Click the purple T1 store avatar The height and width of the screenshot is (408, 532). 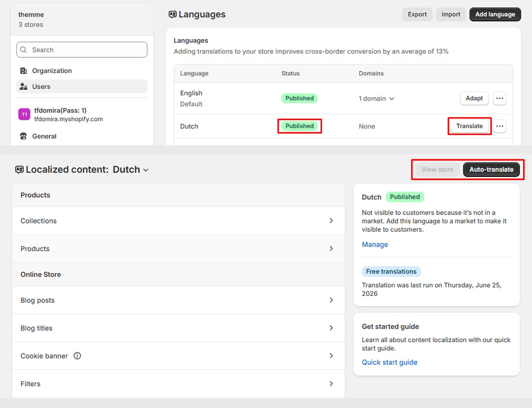pos(24,114)
